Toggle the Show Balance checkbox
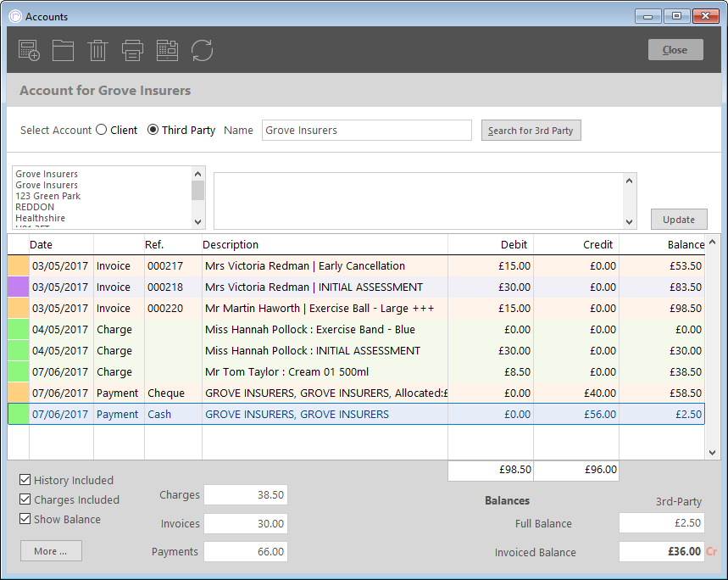728x580 pixels. 25,518
